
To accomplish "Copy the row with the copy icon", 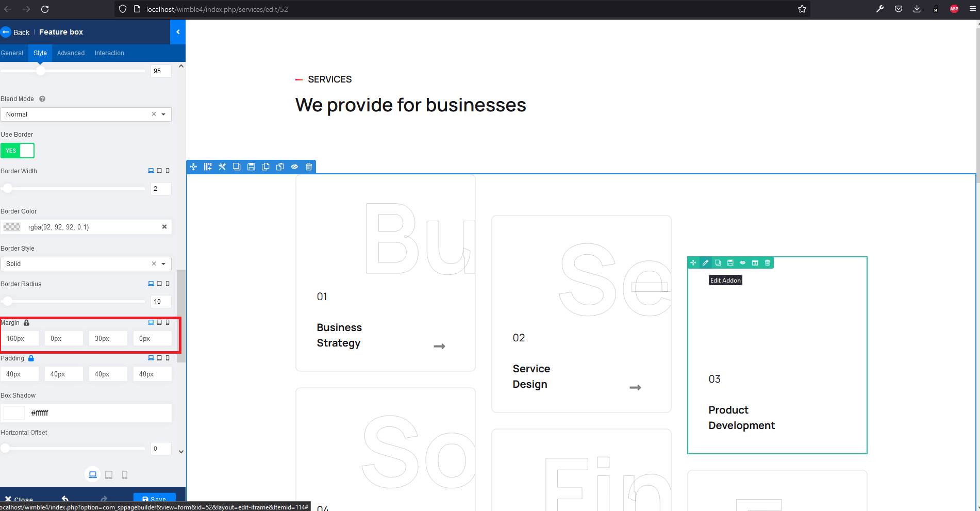I will tap(265, 167).
